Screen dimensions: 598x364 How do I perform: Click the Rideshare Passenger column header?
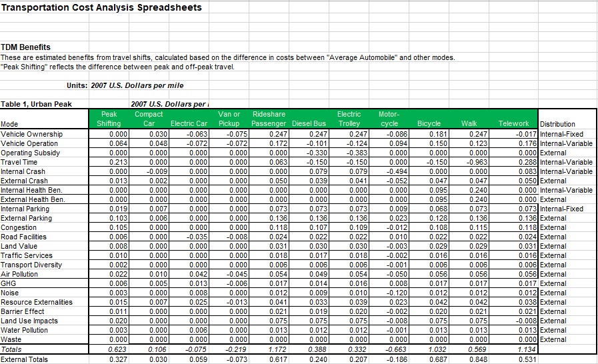coord(269,119)
